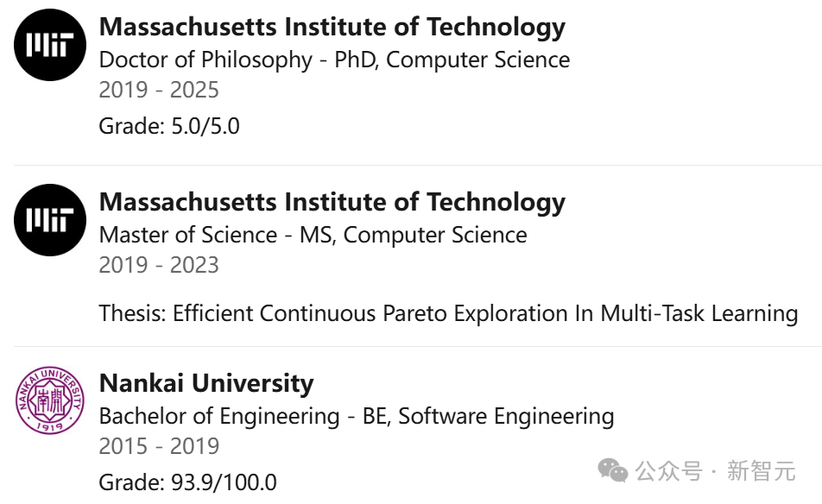Viewport: 822px width, 504px height.
Task: Click the 2019 - 2023 date range
Action: (159, 265)
